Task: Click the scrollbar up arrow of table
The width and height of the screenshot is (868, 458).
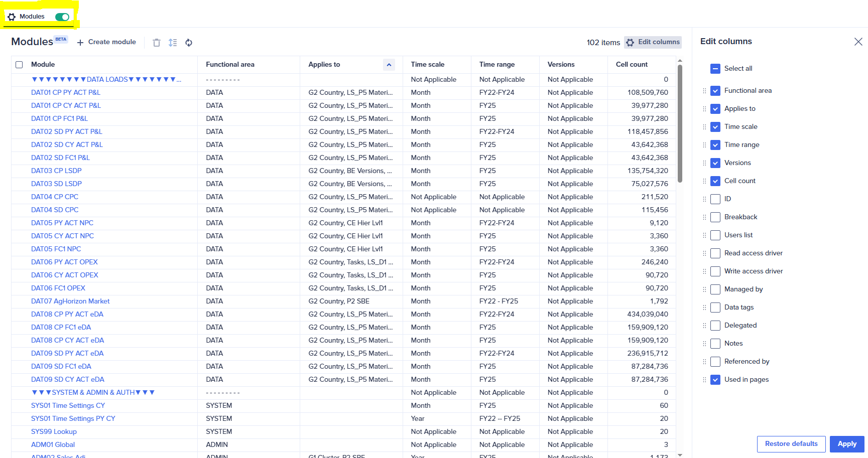Action: pos(680,60)
